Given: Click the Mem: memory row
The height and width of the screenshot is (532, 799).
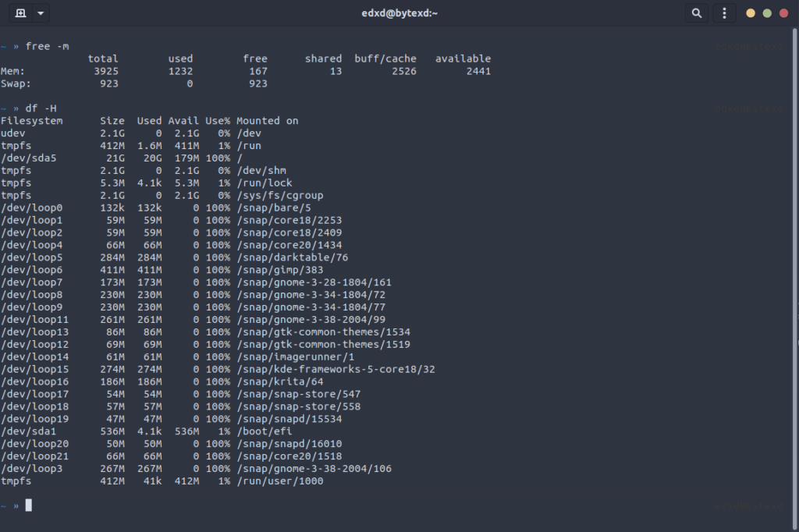Looking at the screenshot, I should (12, 71).
